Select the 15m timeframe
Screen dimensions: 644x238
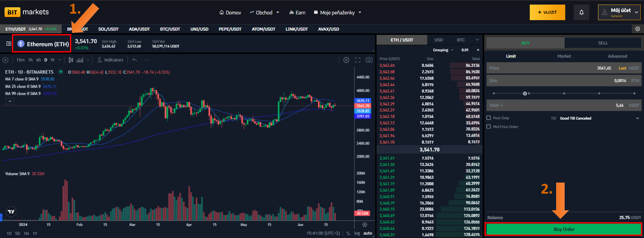[x=20, y=60]
